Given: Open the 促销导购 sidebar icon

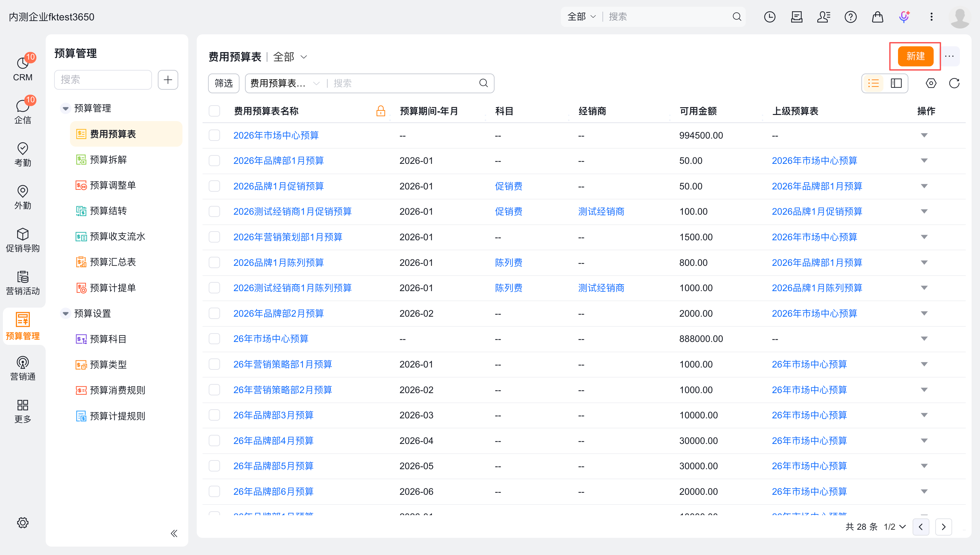Looking at the screenshot, I should 22,240.
